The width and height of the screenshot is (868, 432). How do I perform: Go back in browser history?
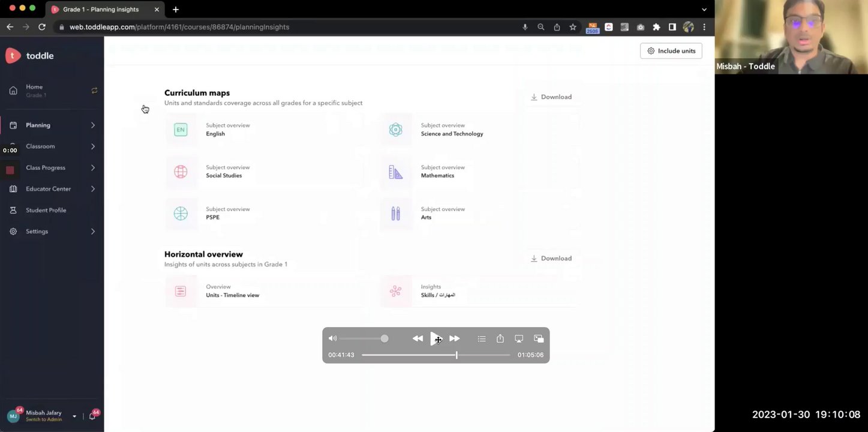click(x=10, y=27)
